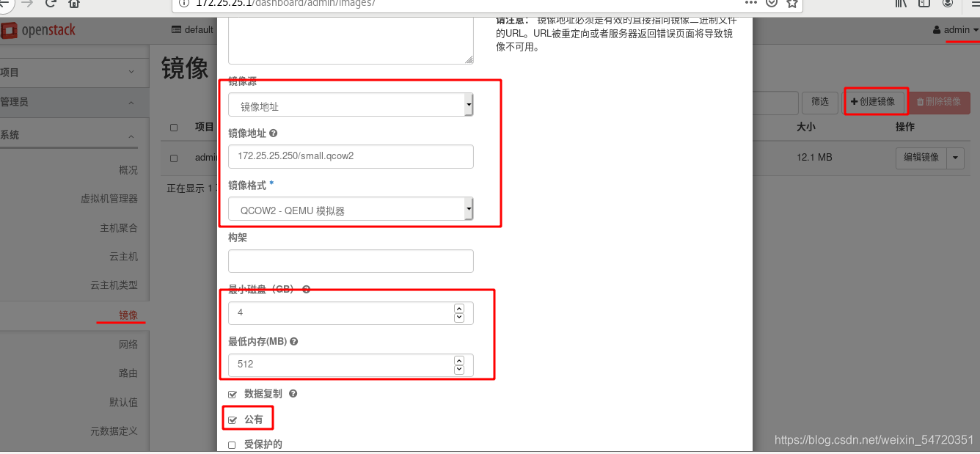Click the help icon beside 镜像地址
Viewport: 980px width, 454px height.
[x=273, y=133]
